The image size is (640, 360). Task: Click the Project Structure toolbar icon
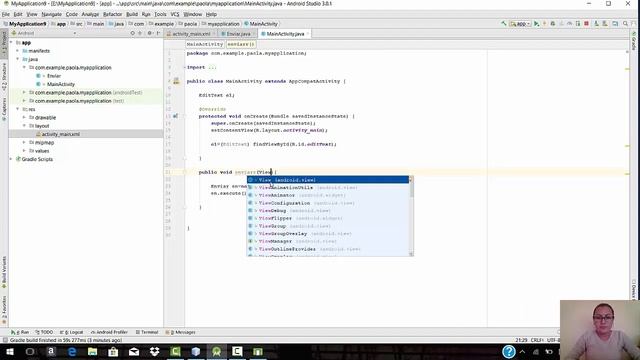[615, 24]
